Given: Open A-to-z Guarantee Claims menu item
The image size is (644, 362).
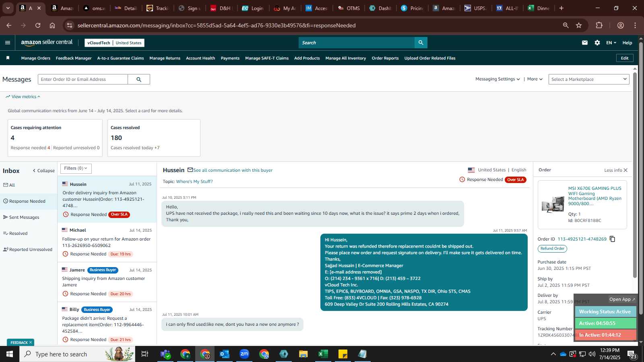Looking at the screenshot, I should (x=120, y=58).
